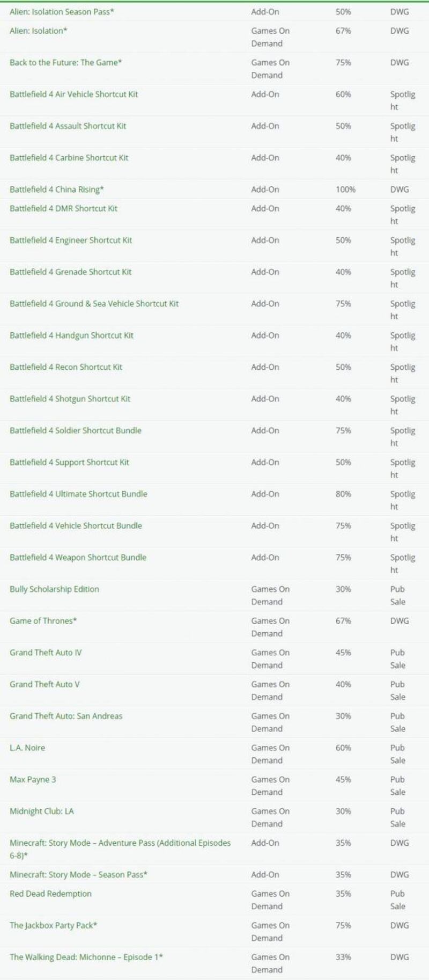Open the Bully Scholarship Edition link
The width and height of the screenshot is (429, 980).
(54, 589)
